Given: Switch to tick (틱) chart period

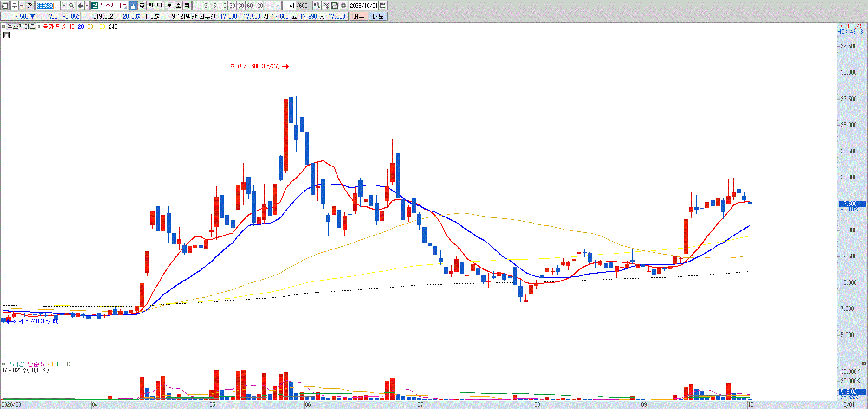Looking at the screenshot, I should pos(187,6).
